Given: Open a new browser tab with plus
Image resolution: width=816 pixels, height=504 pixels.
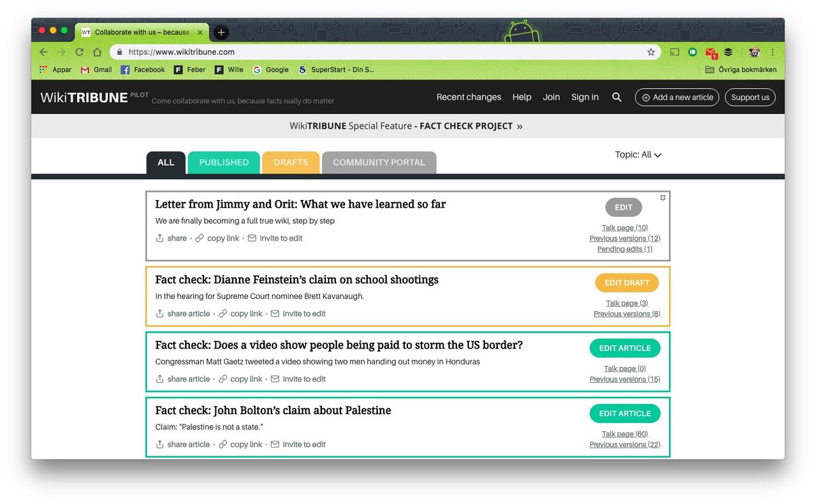Looking at the screenshot, I should click(221, 32).
